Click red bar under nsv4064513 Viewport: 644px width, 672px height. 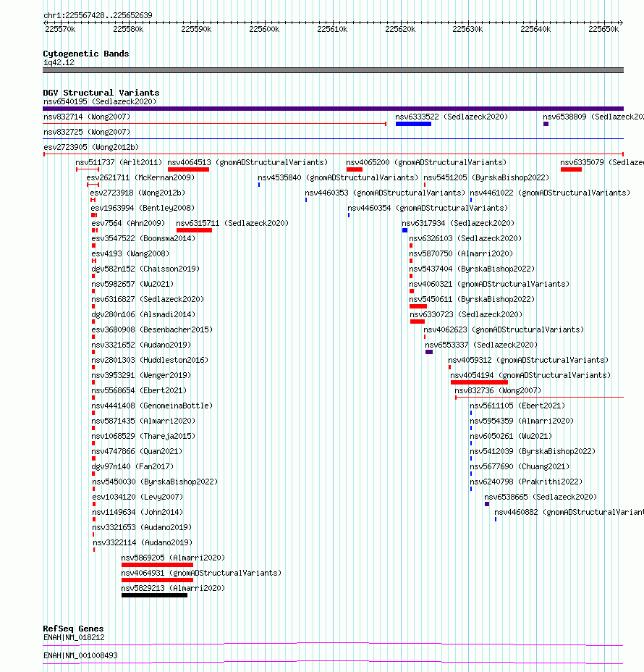point(188,169)
